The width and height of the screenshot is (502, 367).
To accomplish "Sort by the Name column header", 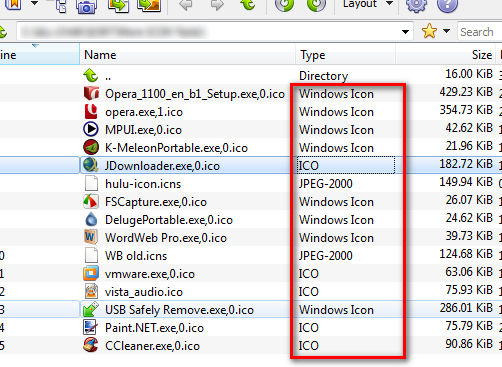I will [188, 55].
